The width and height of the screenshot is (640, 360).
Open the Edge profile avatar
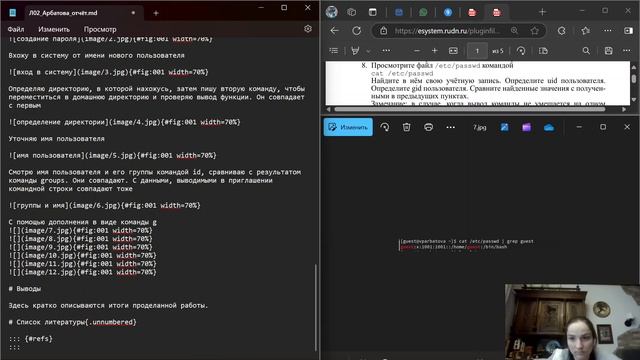[331, 12]
